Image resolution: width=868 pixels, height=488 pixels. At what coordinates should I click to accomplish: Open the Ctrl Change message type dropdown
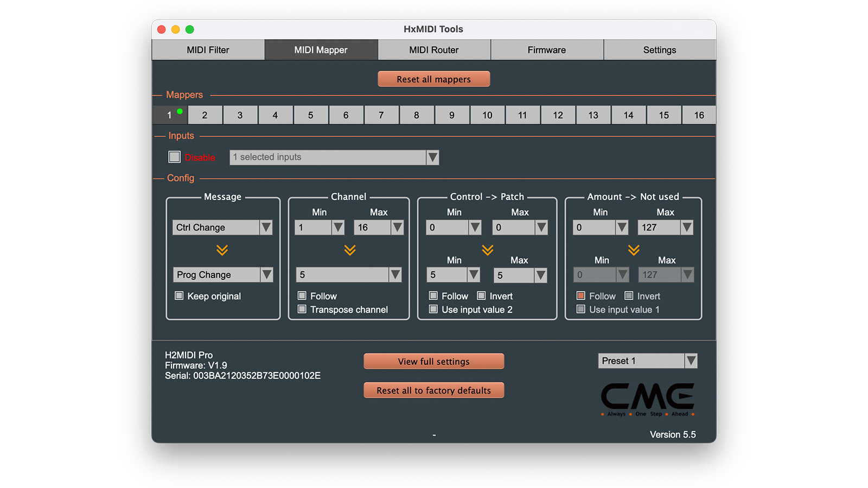(x=266, y=228)
